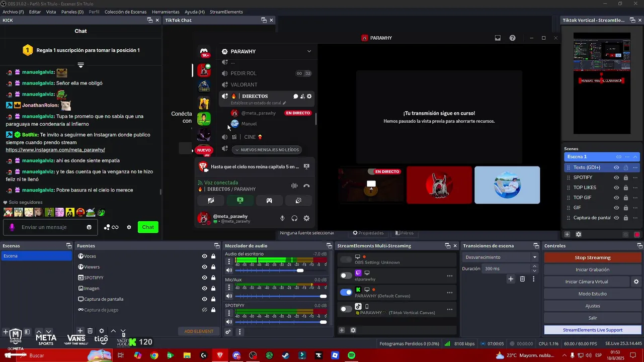Toggle visibility of Voces source
644x362 pixels.
point(204,256)
